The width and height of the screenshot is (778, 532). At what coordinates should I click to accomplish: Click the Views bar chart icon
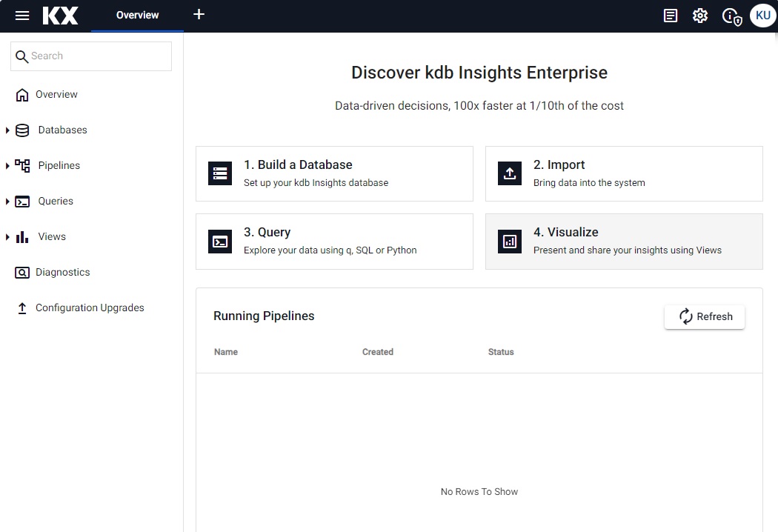pyautogui.click(x=22, y=236)
